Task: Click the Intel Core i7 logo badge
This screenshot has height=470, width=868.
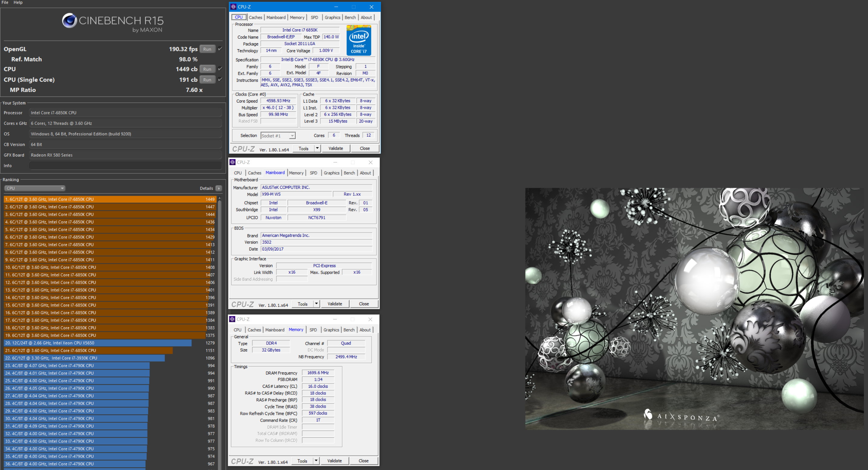Action: click(359, 40)
